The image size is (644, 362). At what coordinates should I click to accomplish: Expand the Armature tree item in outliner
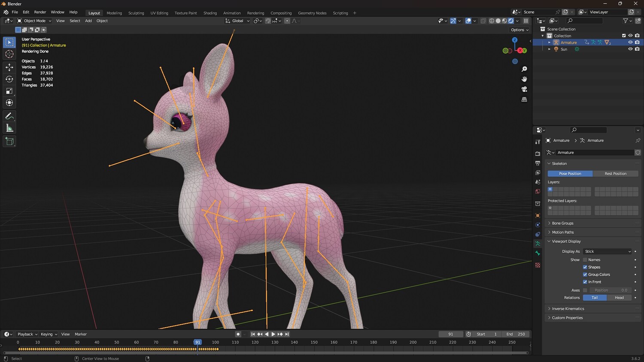click(x=549, y=42)
